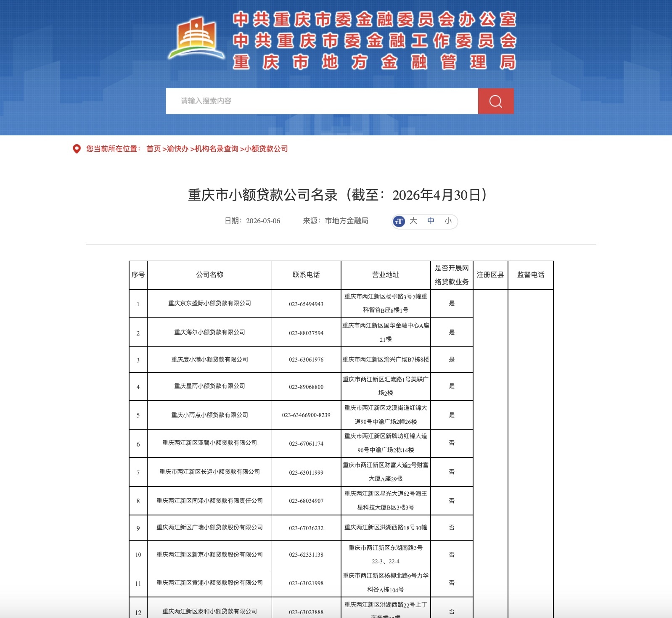The width and height of the screenshot is (672, 618).
Task: Open the 首页 breadcrumb link
Action: coord(153,149)
